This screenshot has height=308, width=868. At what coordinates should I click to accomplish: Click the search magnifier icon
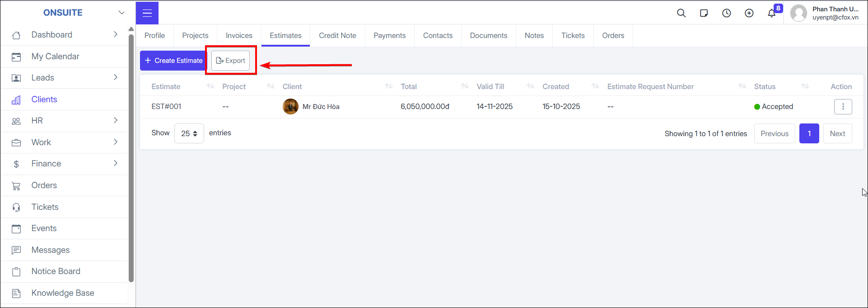pyautogui.click(x=681, y=13)
